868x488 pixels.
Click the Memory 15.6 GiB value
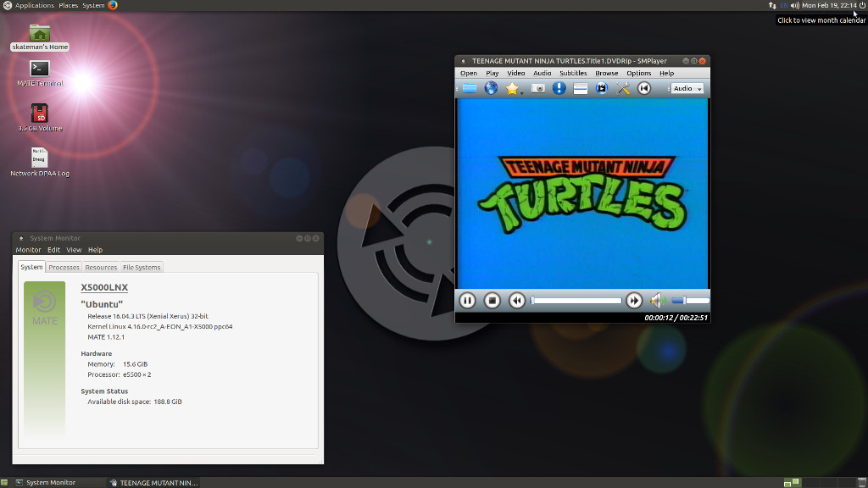[x=135, y=364]
